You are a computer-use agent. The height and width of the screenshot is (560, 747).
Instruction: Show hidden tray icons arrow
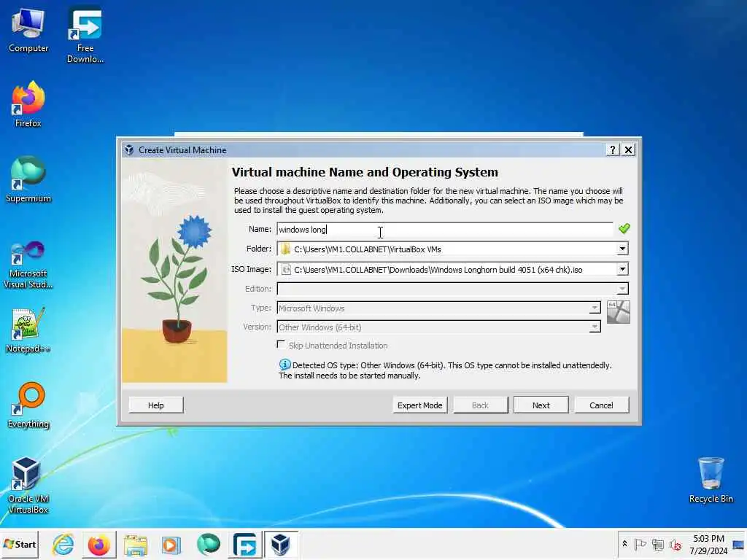(624, 544)
